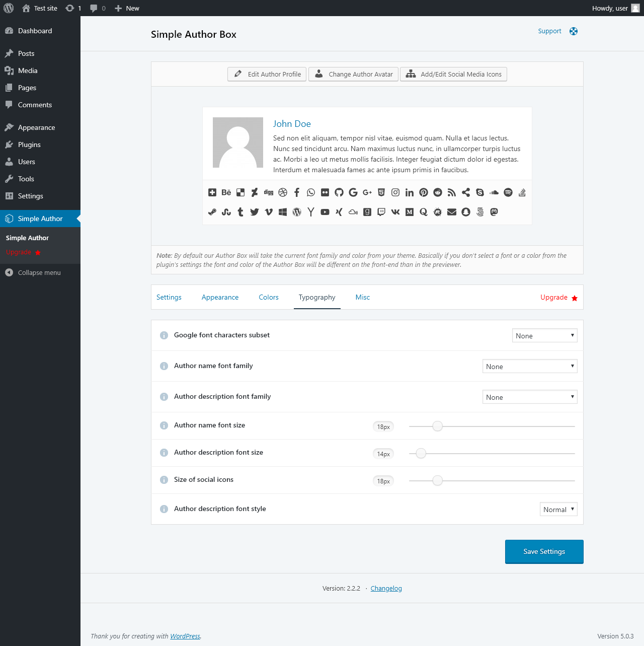Click the YouTube social icon
644x646 pixels.
click(x=325, y=212)
